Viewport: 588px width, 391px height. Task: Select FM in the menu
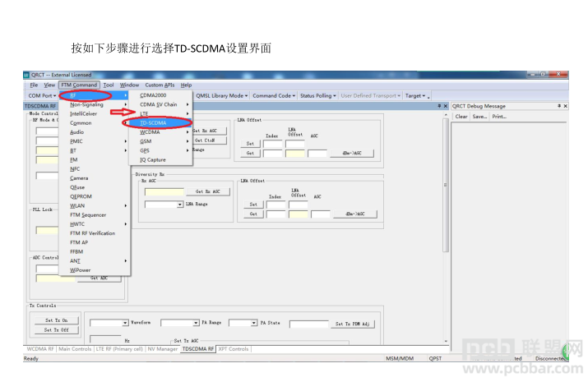(95, 159)
